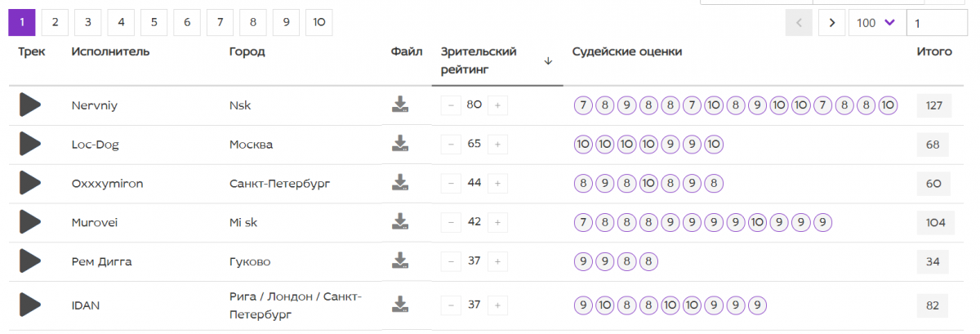Play Oxxxymiron's track
The width and height of the screenshot is (980, 334).
pyautogui.click(x=30, y=183)
